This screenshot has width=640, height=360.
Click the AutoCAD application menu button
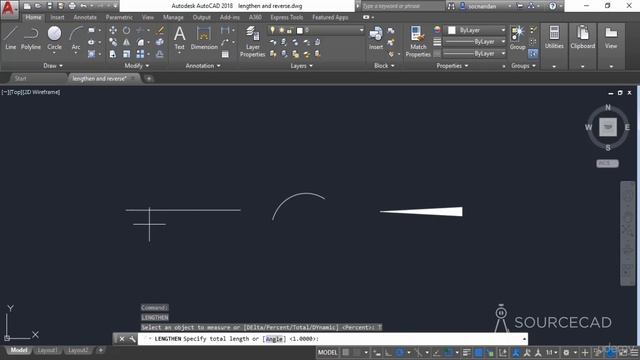tap(9, 9)
